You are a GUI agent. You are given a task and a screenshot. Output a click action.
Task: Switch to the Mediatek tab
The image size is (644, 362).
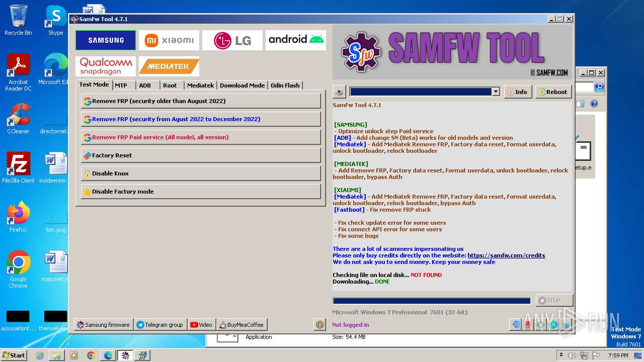coord(200,85)
